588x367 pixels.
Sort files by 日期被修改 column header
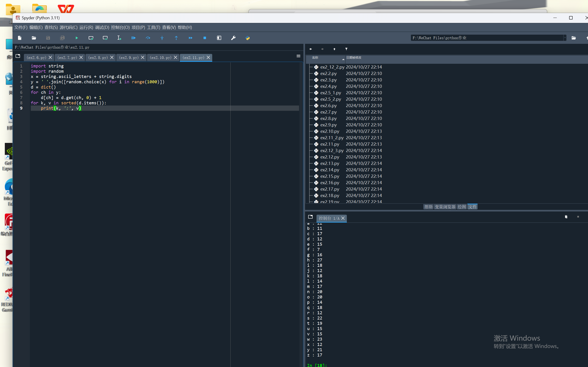pos(354,58)
